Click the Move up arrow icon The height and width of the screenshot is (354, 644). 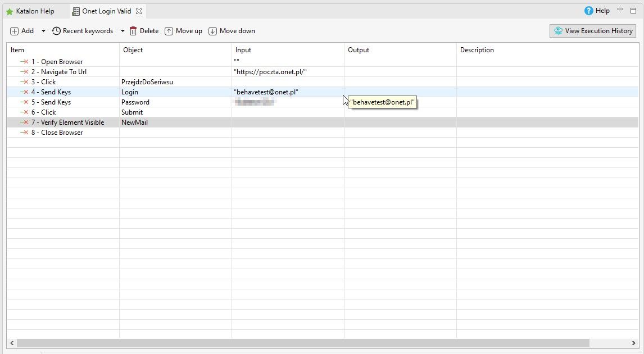pyautogui.click(x=169, y=31)
